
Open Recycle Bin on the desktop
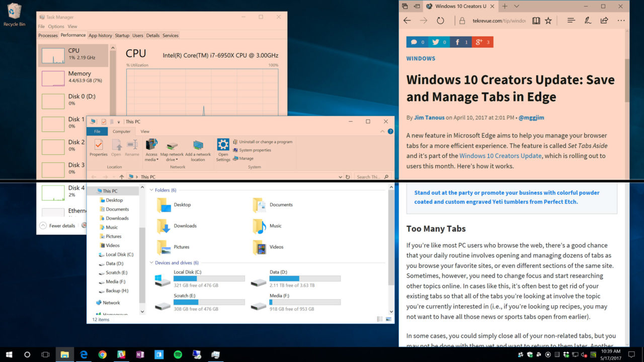click(x=14, y=14)
